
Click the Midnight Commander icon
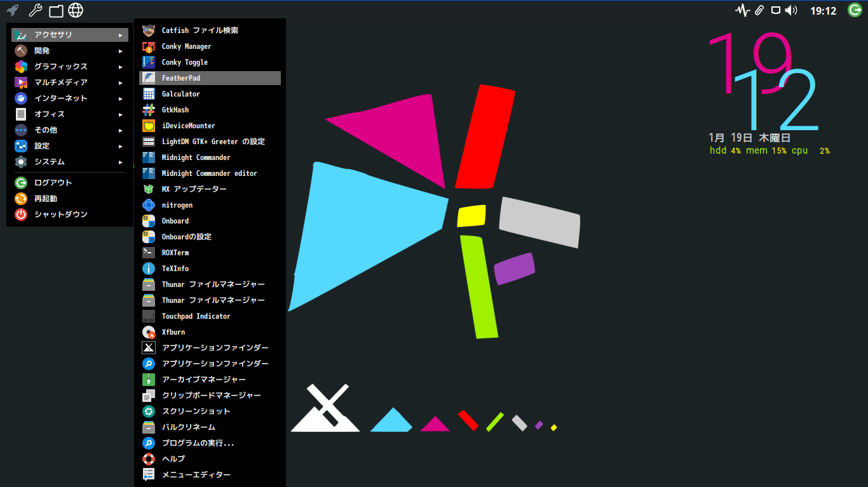pos(149,157)
